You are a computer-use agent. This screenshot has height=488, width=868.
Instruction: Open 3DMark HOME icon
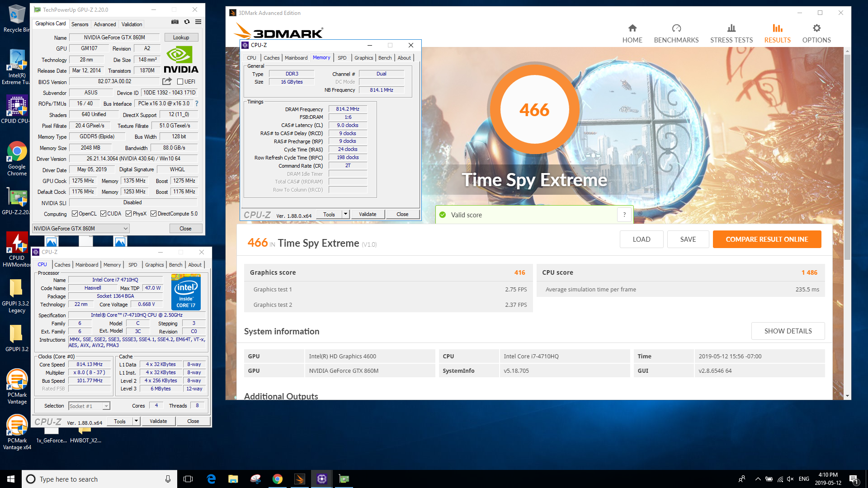coord(632,28)
